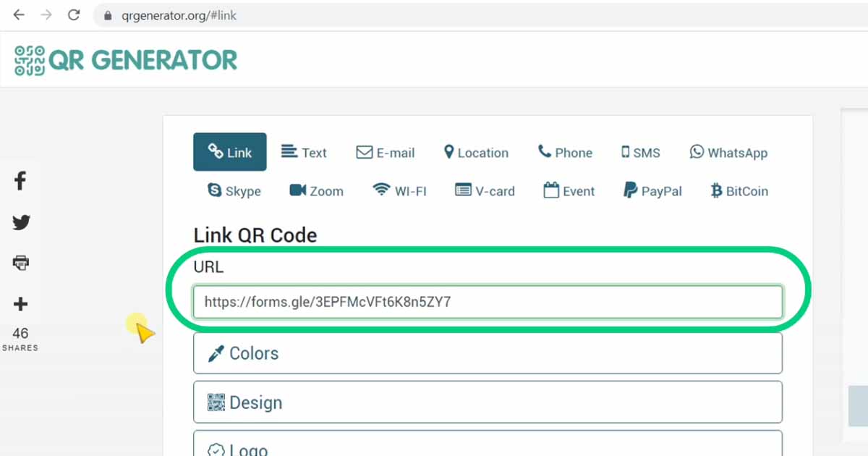Screen dimensions: 868x456
Task: Switch to the Text QR code tab
Action: tap(305, 152)
